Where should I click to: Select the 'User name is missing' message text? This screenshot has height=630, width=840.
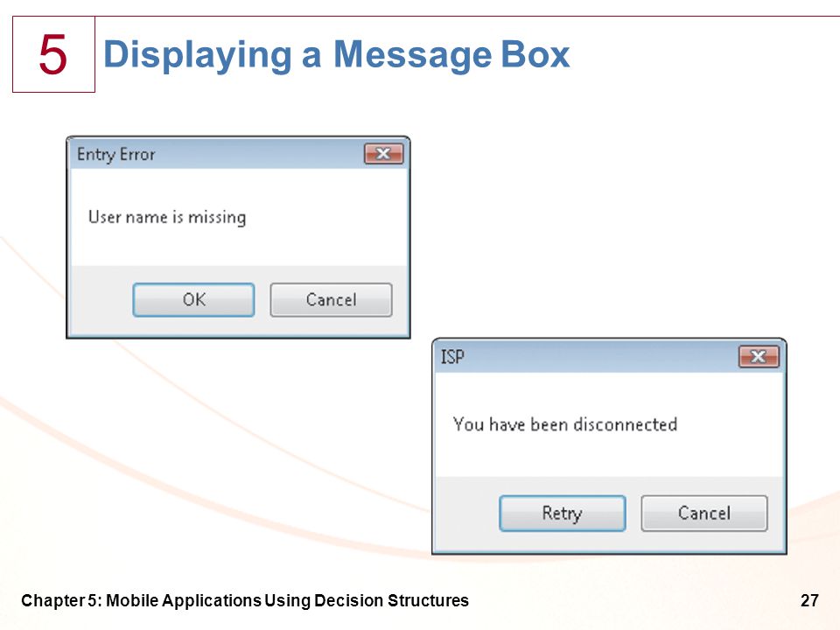point(167,217)
